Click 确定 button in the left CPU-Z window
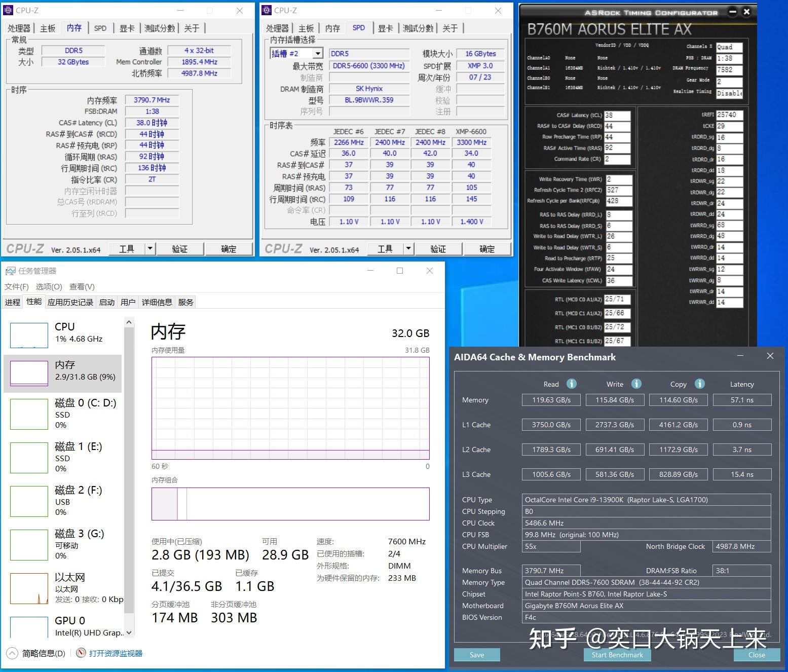 [229, 248]
